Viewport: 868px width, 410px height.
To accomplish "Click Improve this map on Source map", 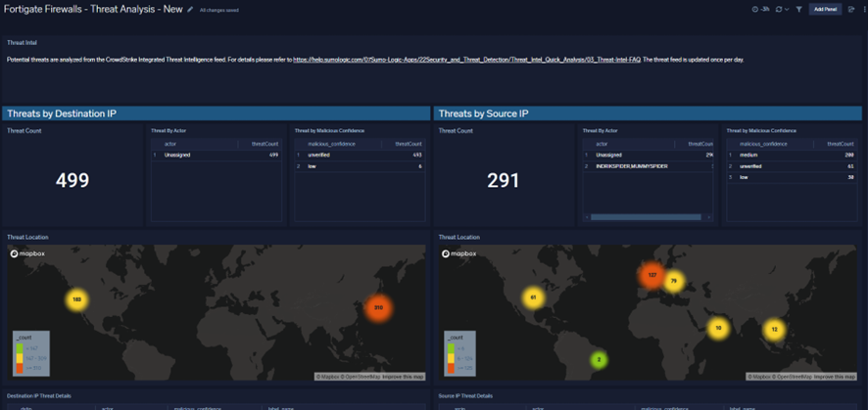I will tap(835, 377).
